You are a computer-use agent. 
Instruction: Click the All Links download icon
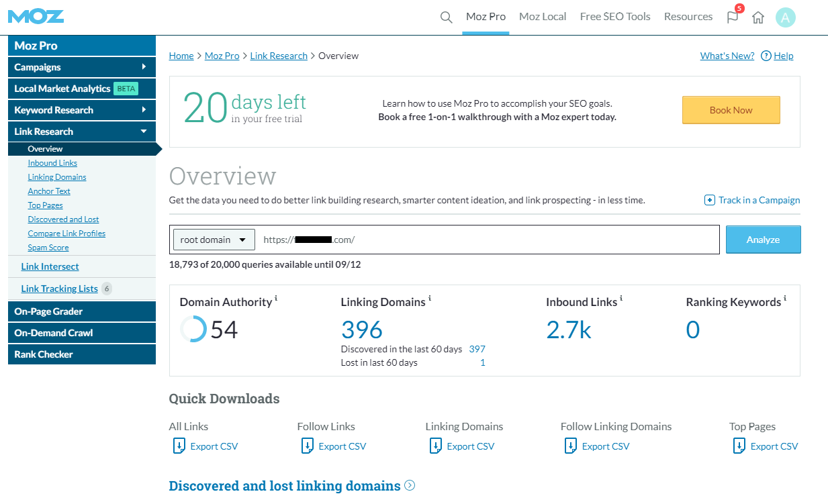pos(179,446)
